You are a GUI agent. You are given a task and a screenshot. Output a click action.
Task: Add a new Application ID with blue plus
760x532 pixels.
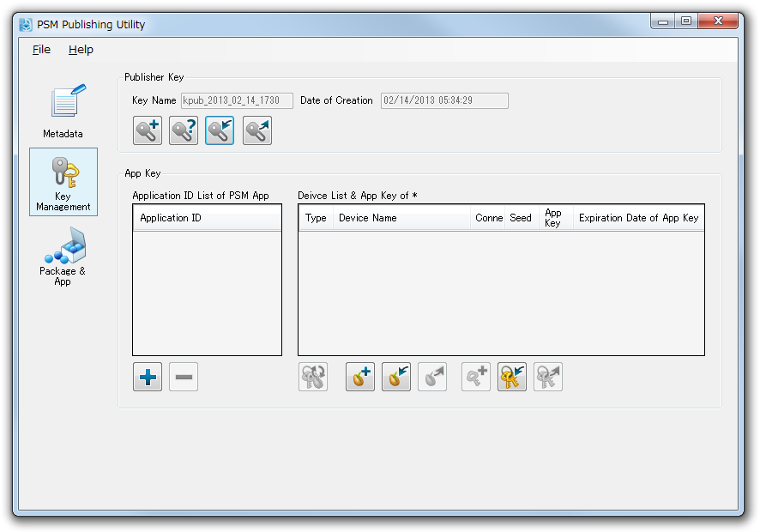148,377
